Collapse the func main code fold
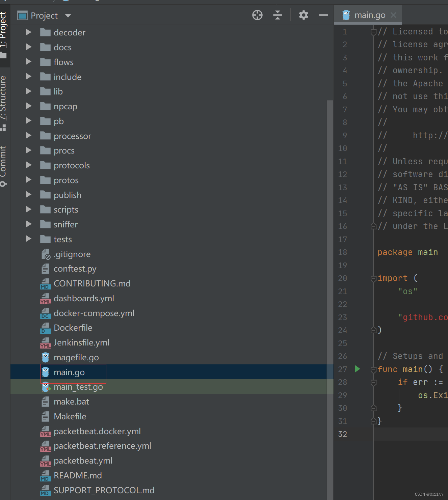The image size is (448, 500). (x=373, y=369)
